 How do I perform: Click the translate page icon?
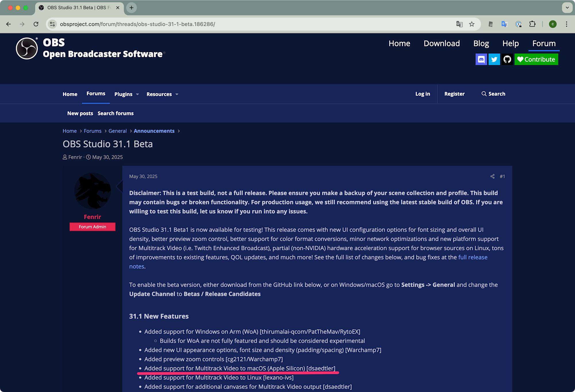coord(459,24)
